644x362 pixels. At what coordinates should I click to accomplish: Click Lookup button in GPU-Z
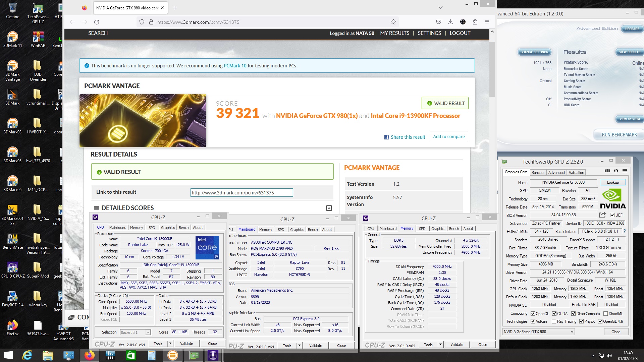pyautogui.click(x=613, y=182)
